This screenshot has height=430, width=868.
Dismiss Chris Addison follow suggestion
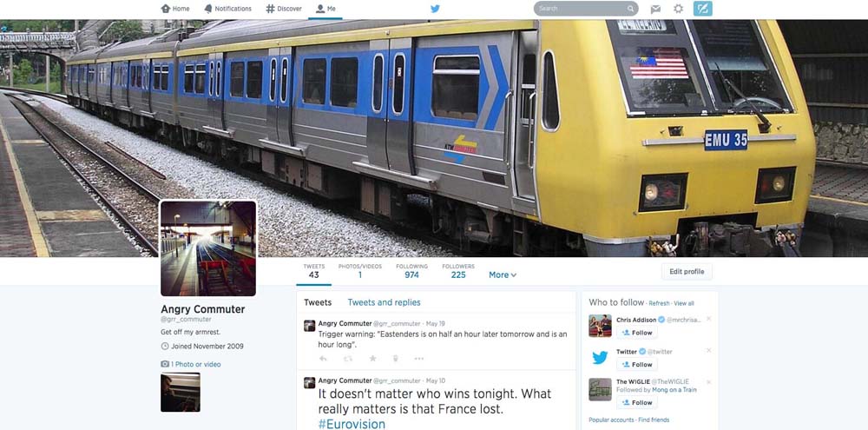click(708, 319)
